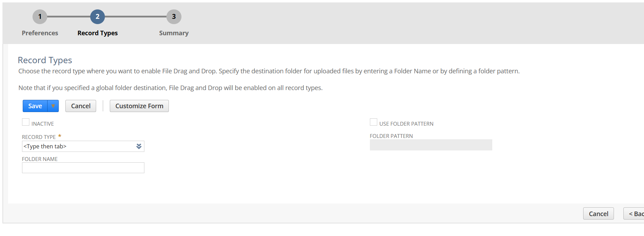This screenshot has height=236, width=644.
Task: Go to the Preferences step label
Action: tap(40, 33)
